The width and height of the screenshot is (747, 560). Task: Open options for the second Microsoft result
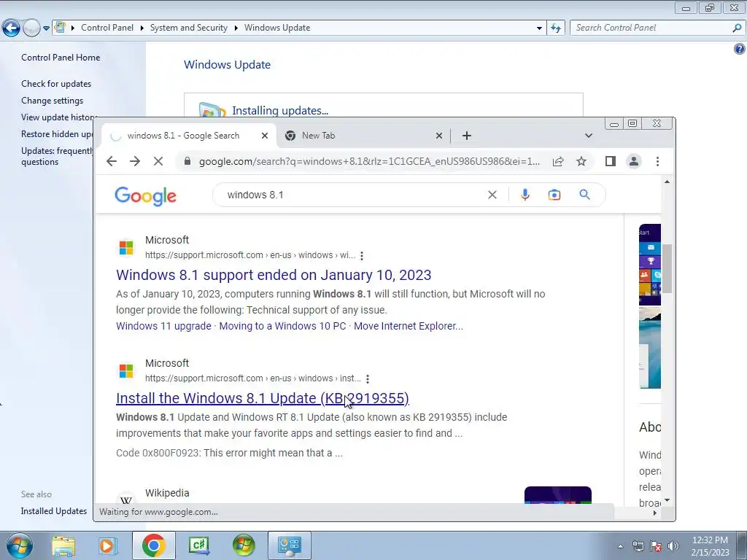tap(368, 379)
